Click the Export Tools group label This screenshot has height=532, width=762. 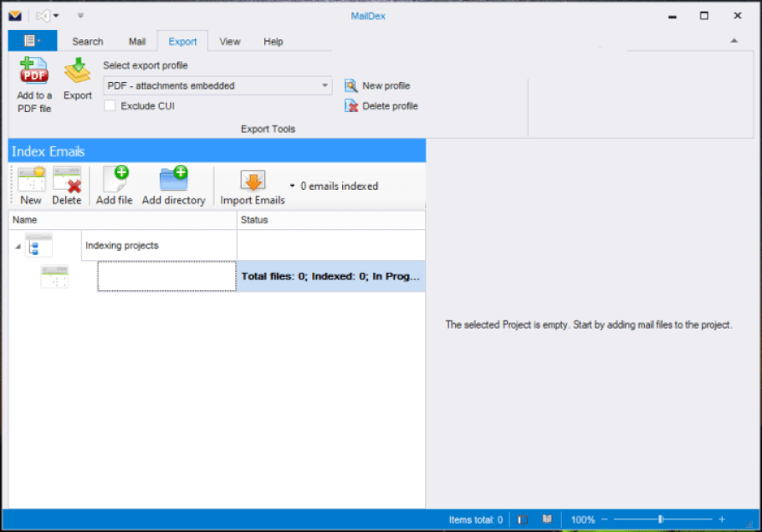268,129
